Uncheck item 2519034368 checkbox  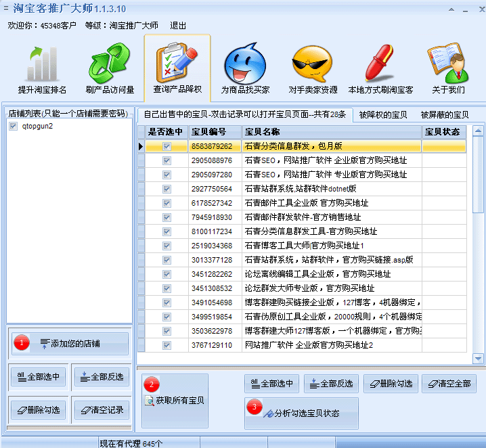pyautogui.click(x=167, y=246)
